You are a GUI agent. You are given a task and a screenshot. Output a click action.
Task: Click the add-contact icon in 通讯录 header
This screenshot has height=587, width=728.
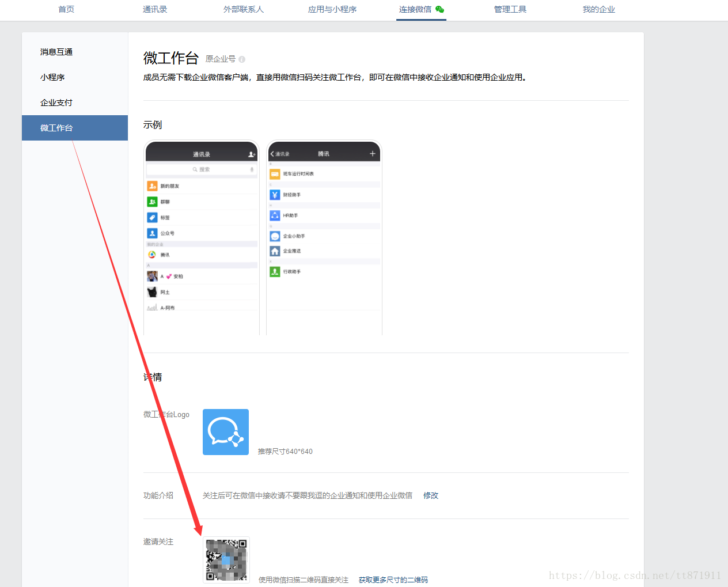[252, 154]
